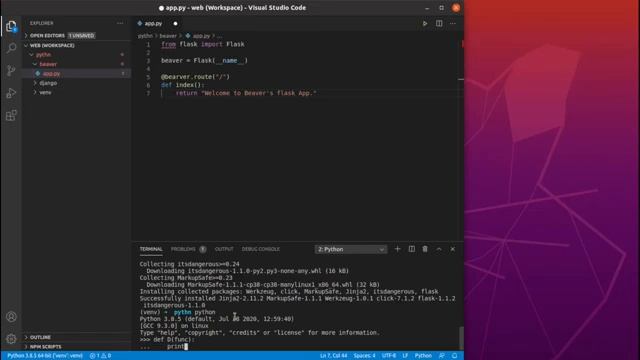Open notifications bell in status bar
The image size is (640, 360).
[x=454, y=356]
